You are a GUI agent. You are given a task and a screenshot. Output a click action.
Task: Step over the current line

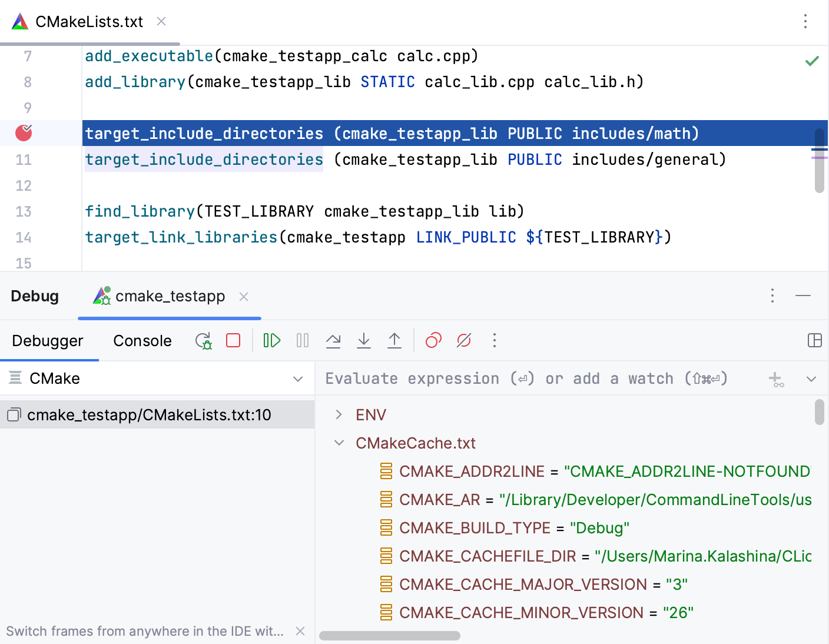click(x=333, y=340)
